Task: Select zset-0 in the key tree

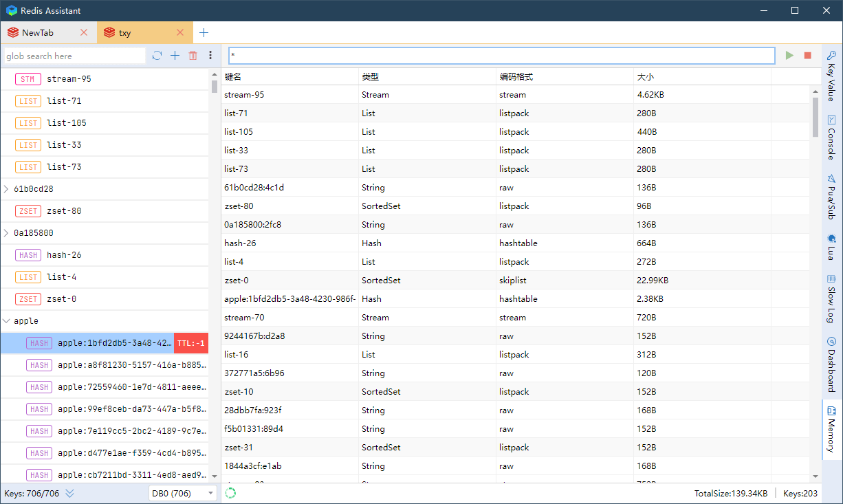Action: 105,299
